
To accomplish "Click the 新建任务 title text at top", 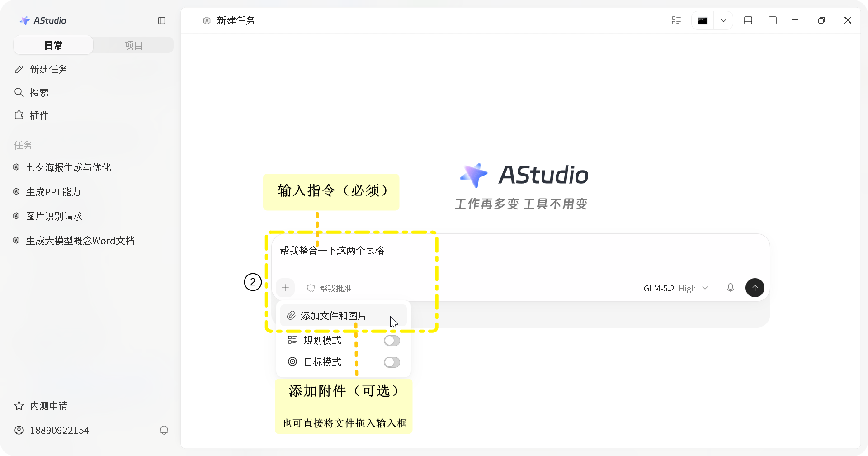I will point(236,20).
